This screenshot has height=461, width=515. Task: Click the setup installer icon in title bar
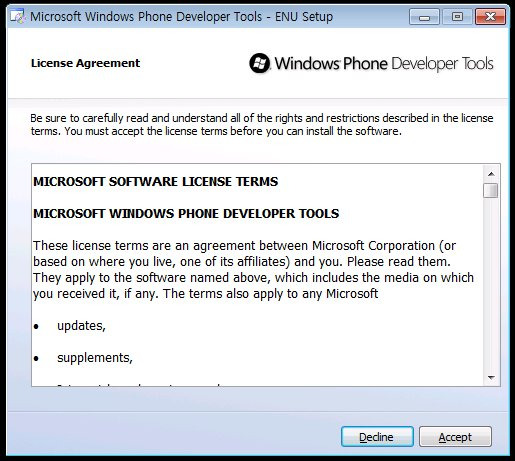pos(17,17)
